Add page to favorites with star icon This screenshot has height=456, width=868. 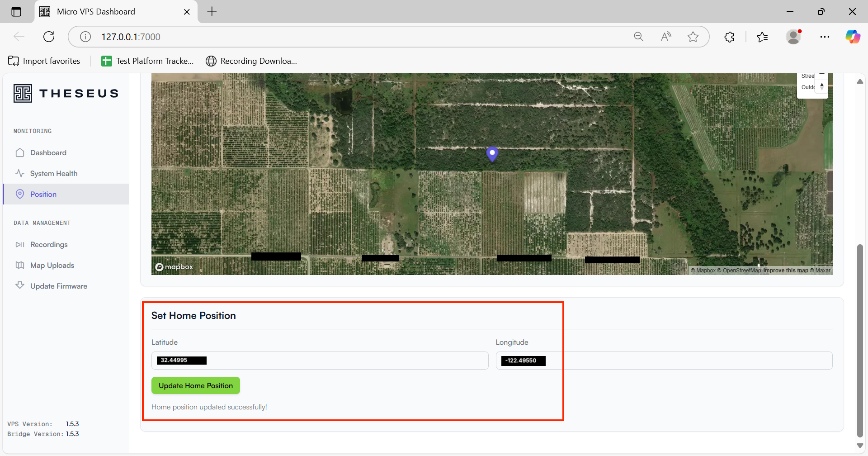pos(693,37)
